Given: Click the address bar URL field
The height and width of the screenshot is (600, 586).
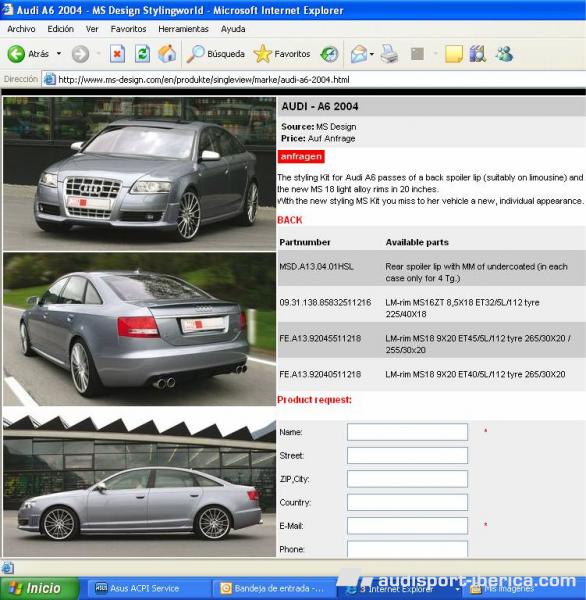Looking at the screenshot, I should [314, 80].
